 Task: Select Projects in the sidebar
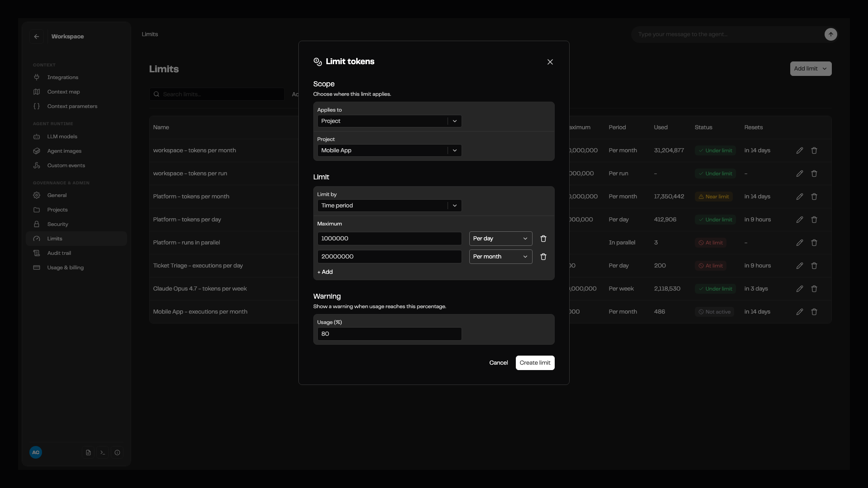pos(76,210)
